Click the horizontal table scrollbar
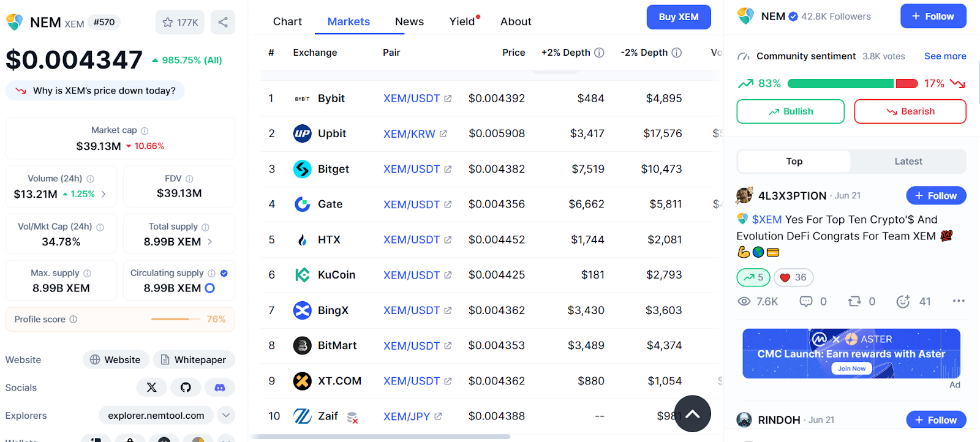 380,436
